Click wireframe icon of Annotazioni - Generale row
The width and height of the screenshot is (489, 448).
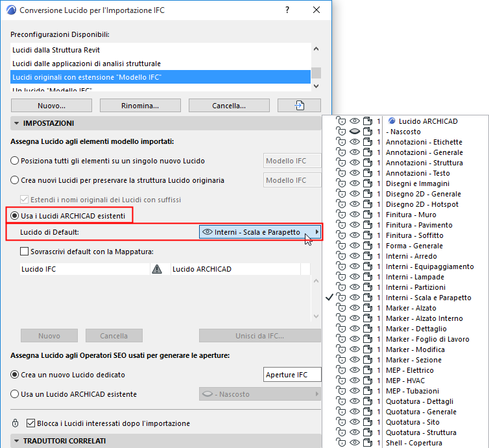pyautogui.click(x=368, y=152)
